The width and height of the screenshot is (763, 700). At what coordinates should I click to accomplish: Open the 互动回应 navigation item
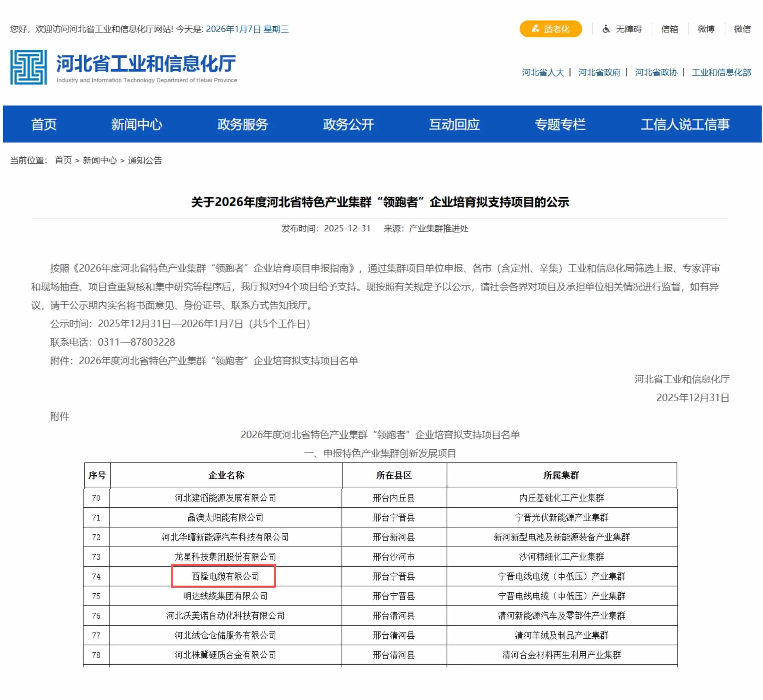[454, 124]
